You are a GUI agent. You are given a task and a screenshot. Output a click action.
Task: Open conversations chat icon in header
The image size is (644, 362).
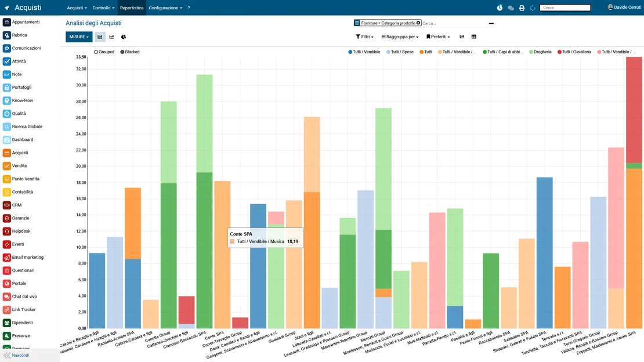[x=511, y=8]
